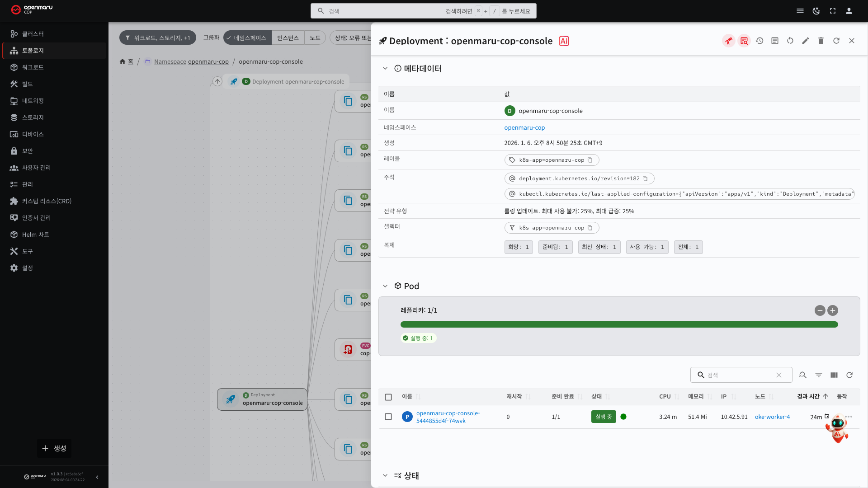Clear the Pod table search field

(x=779, y=375)
